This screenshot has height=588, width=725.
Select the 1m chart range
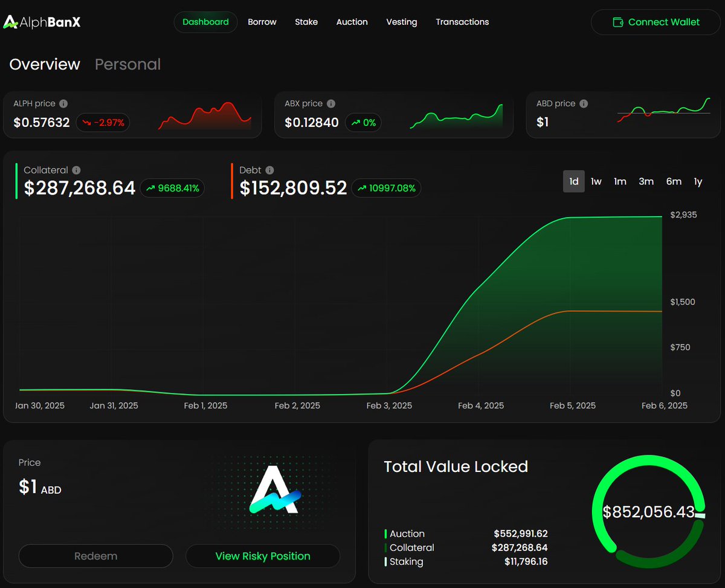tap(620, 181)
